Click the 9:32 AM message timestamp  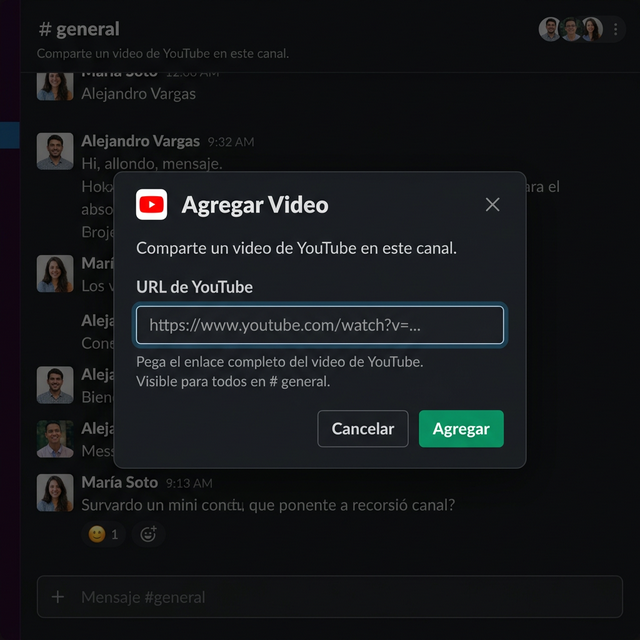click(231, 142)
